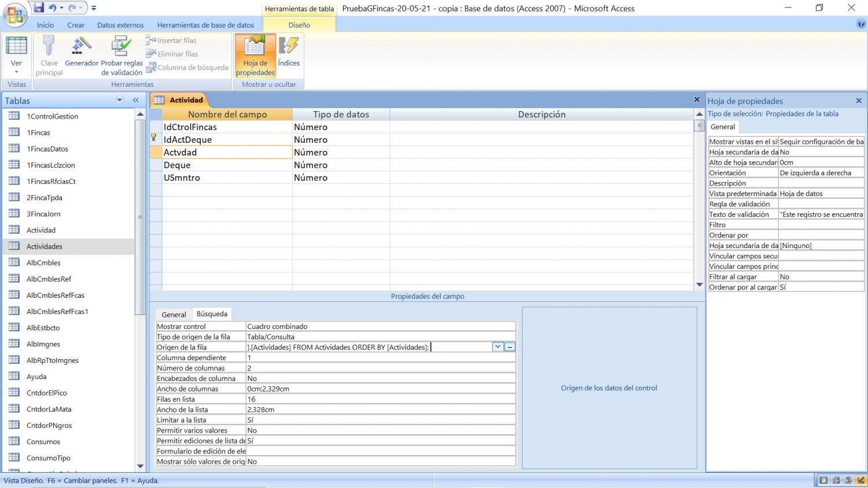Click Columna de búsqueda
Image resolution: width=868 pixels, height=488 pixels.
coord(187,67)
